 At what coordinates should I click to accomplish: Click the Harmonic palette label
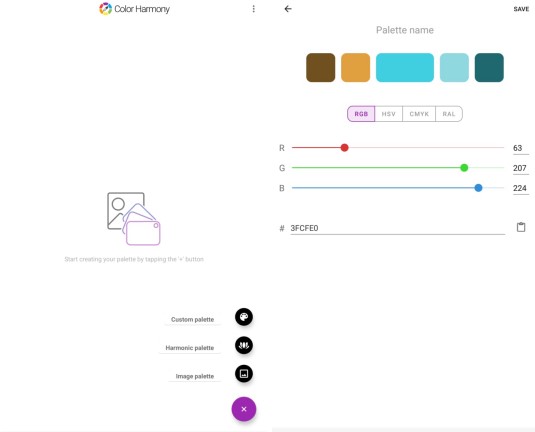[x=190, y=348]
